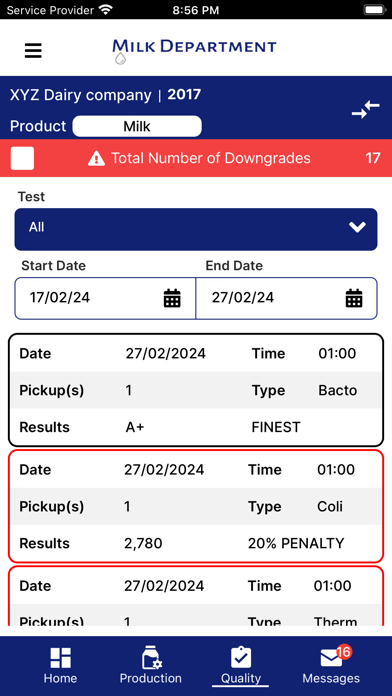
Task: Tap the downgrades count 17
Action: point(372,158)
